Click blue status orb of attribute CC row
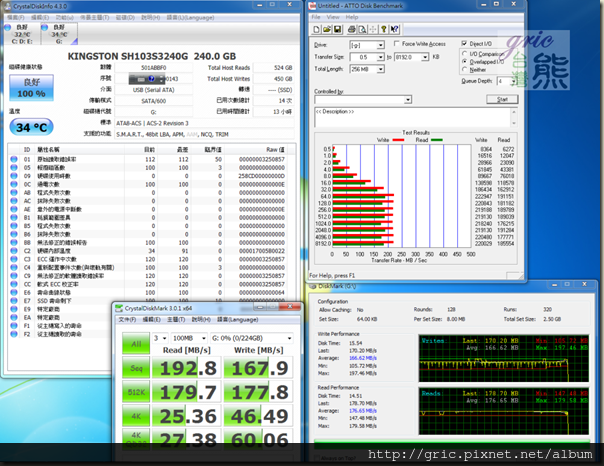The height and width of the screenshot is (466, 604). point(14,284)
